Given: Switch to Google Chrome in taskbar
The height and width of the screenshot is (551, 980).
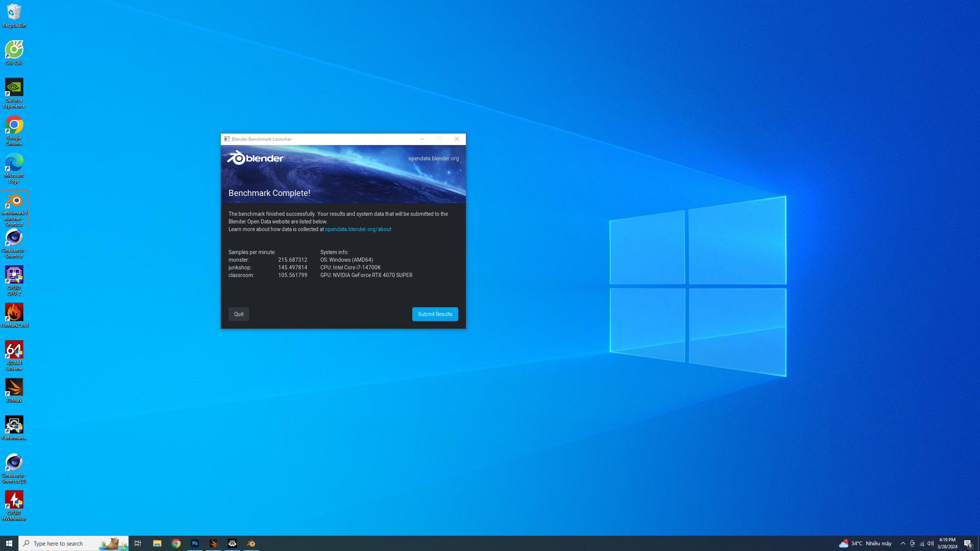Looking at the screenshot, I should point(176,543).
